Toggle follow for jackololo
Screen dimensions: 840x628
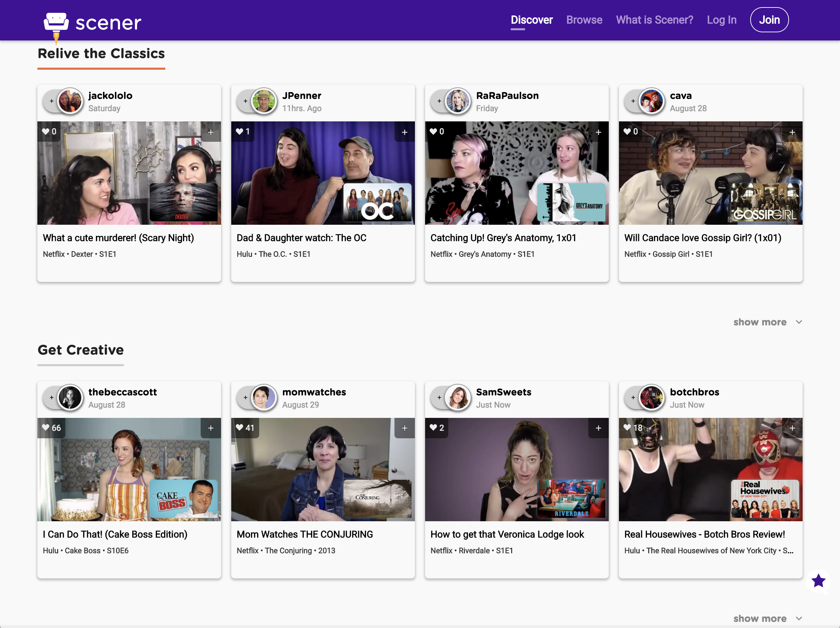(52, 101)
